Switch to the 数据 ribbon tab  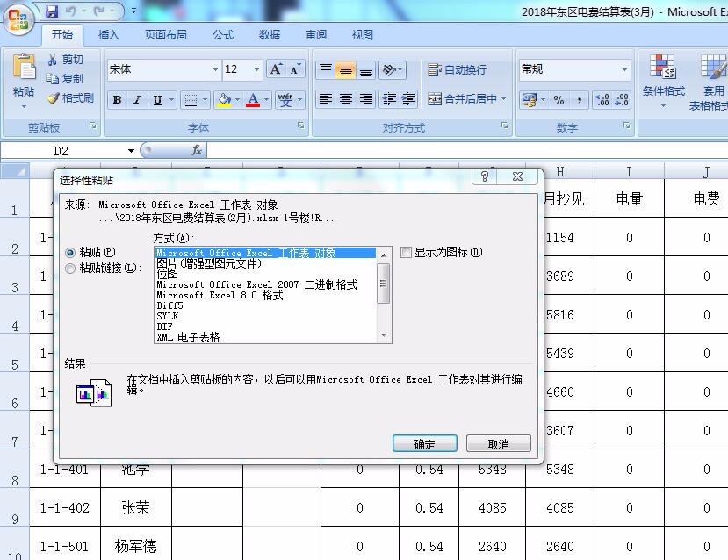coord(270,35)
